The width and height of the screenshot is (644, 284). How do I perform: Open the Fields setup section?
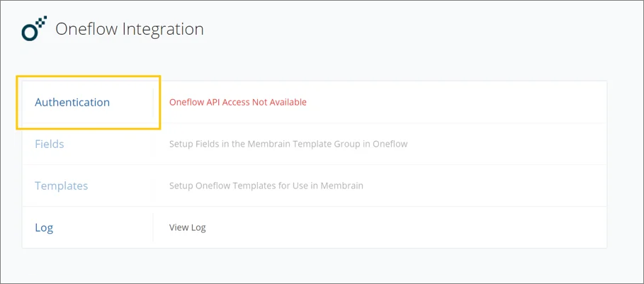pos(50,144)
